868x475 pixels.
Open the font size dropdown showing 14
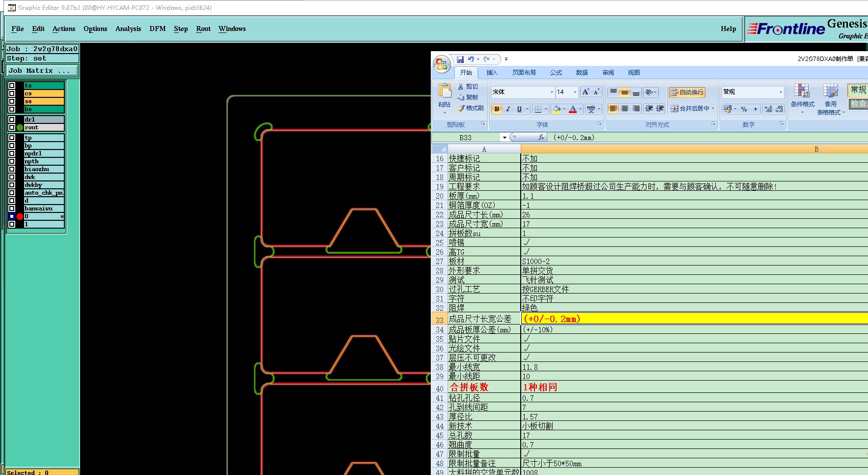pos(575,92)
